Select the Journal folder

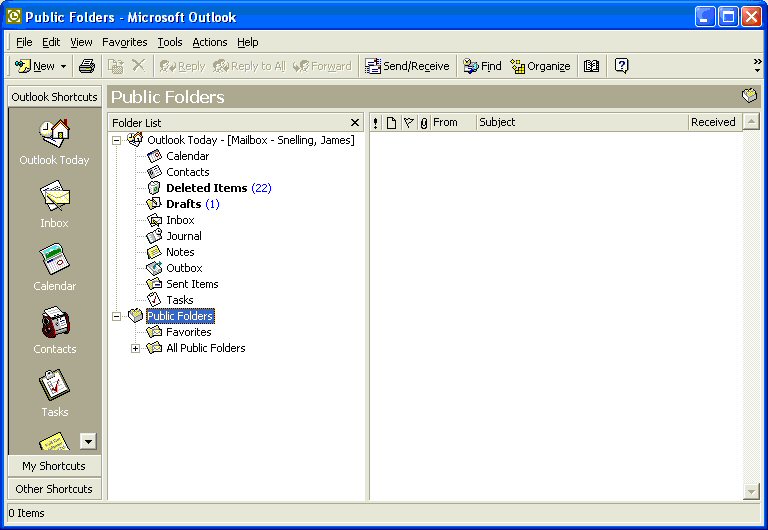(184, 236)
